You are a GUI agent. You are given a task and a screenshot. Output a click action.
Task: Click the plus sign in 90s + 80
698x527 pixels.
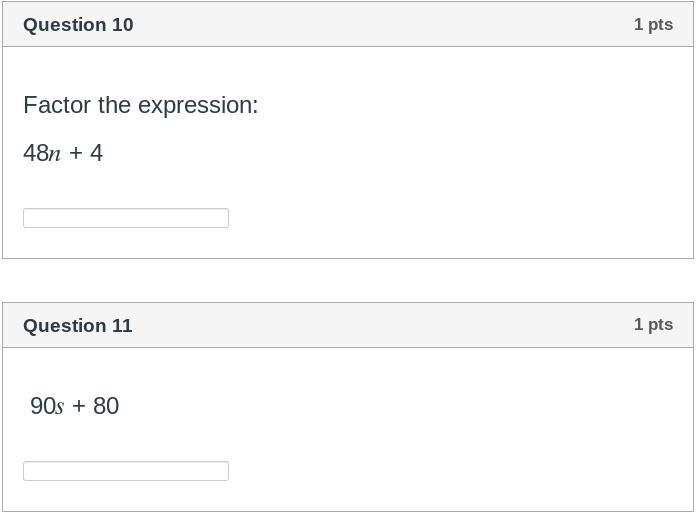tap(79, 407)
